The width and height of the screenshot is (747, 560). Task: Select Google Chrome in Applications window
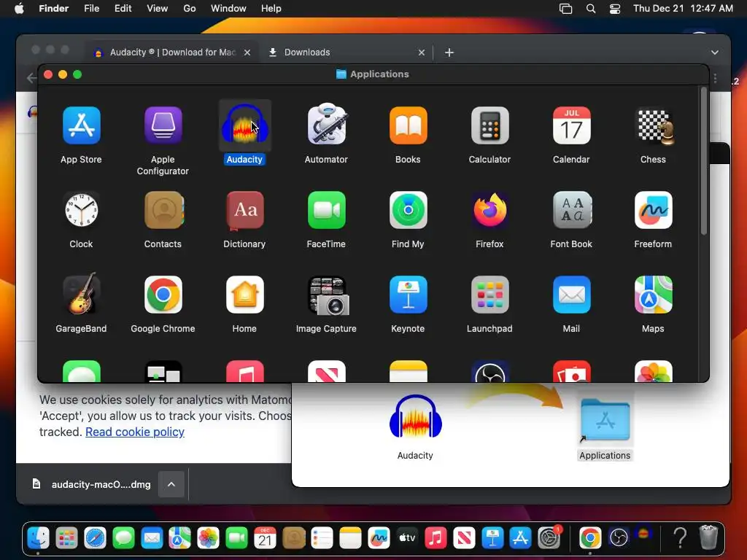click(163, 295)
